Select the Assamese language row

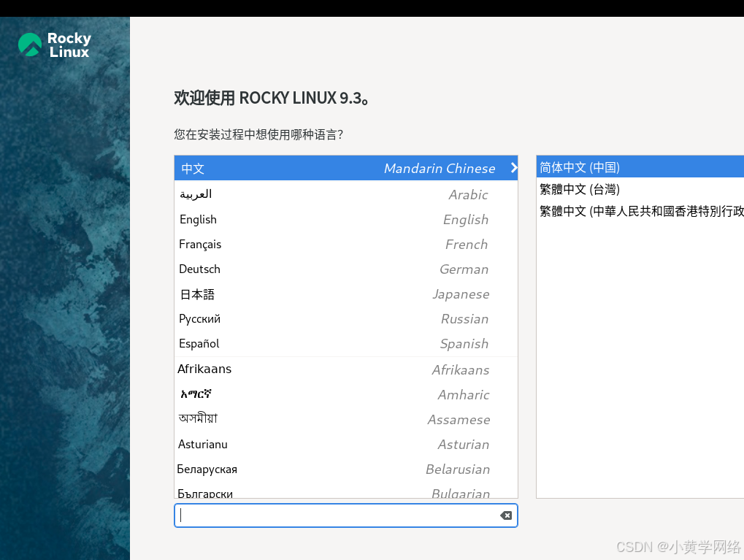point(346,419)
